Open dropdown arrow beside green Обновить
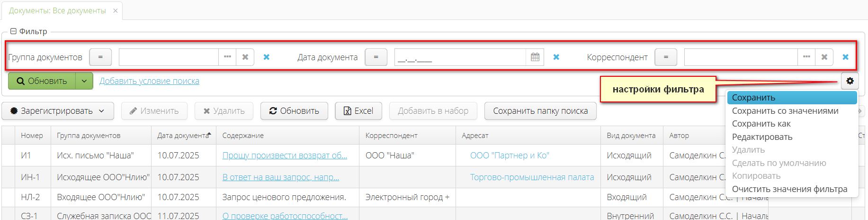The height and width of the screenshot is (220, 868). pos(84,81)
